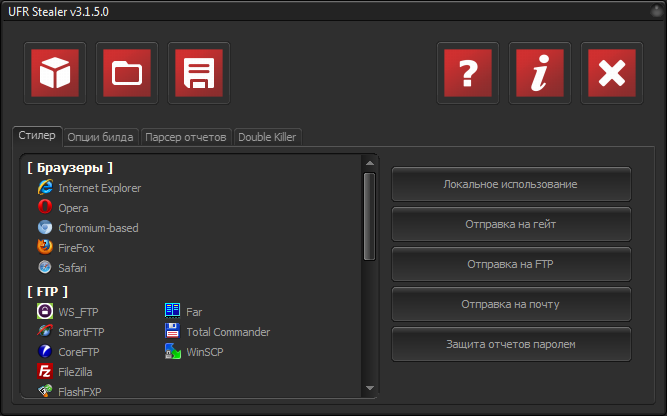The width and height of the screenshot is (667, 416).
Task: Toggle the Opera item in the list
Action: click(x=72, y=208)
